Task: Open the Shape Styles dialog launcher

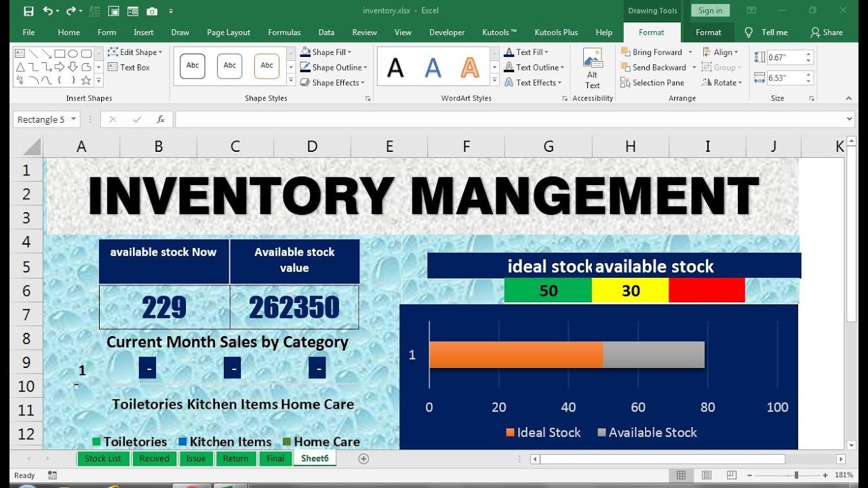Action: 368,98
